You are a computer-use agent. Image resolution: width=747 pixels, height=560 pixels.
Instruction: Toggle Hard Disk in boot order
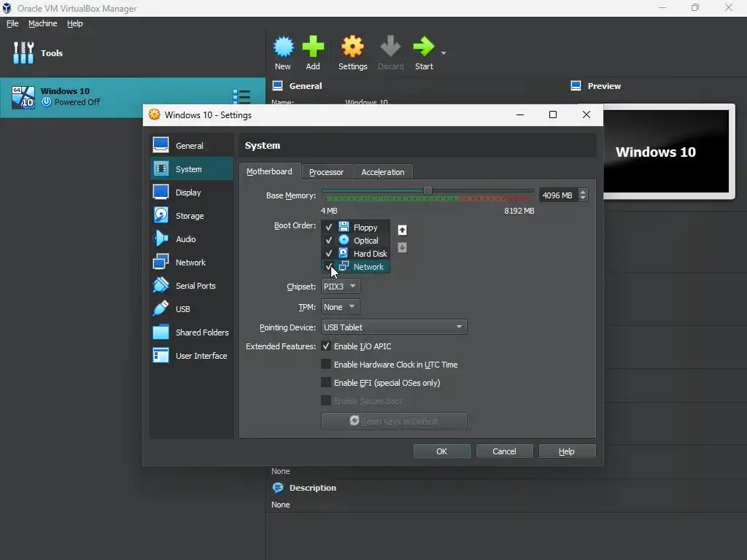(329, 253)
